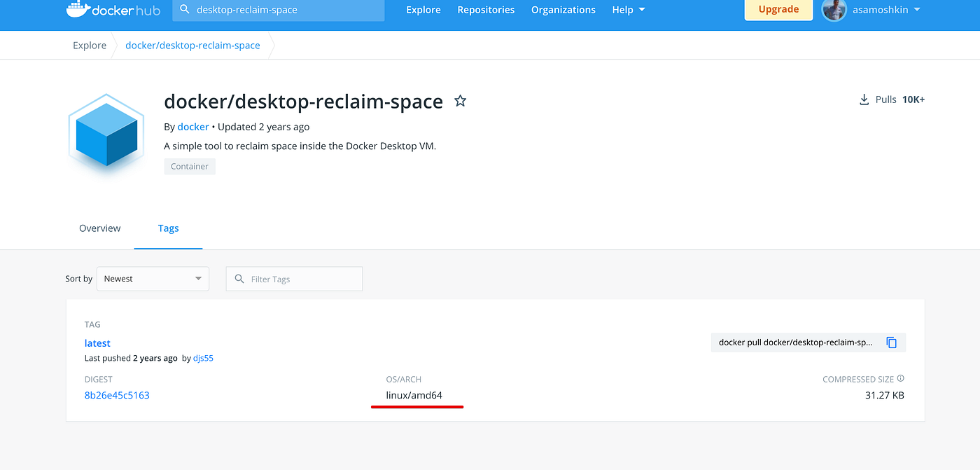
Task: Click the 31.27 KB size value
Action: [x=885, y=395]
